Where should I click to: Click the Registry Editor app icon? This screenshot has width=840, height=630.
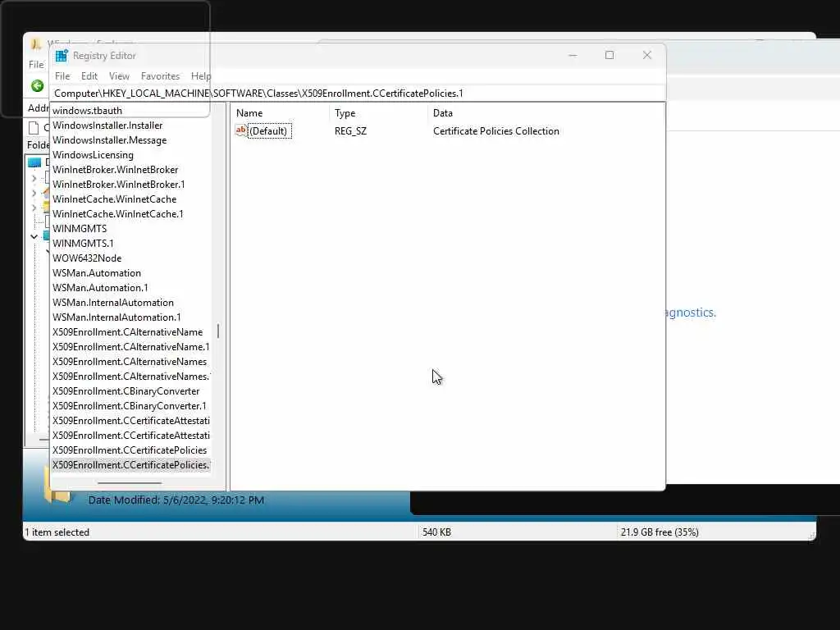pos(62,56)
